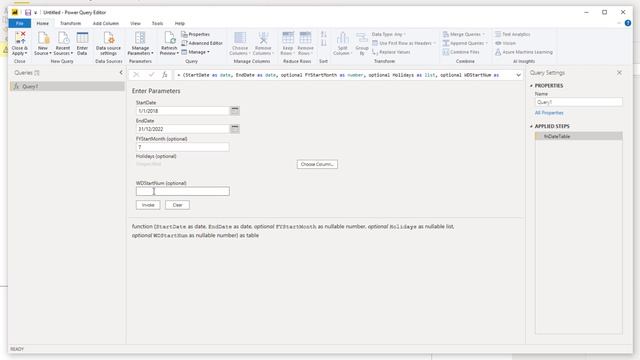Switch to the Help ribbon tab

point(180,23)
